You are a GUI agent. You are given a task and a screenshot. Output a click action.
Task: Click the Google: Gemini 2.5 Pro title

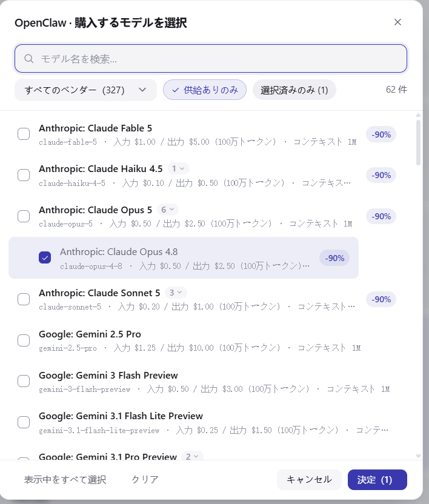pyautogui.click(x=90, y=334)
